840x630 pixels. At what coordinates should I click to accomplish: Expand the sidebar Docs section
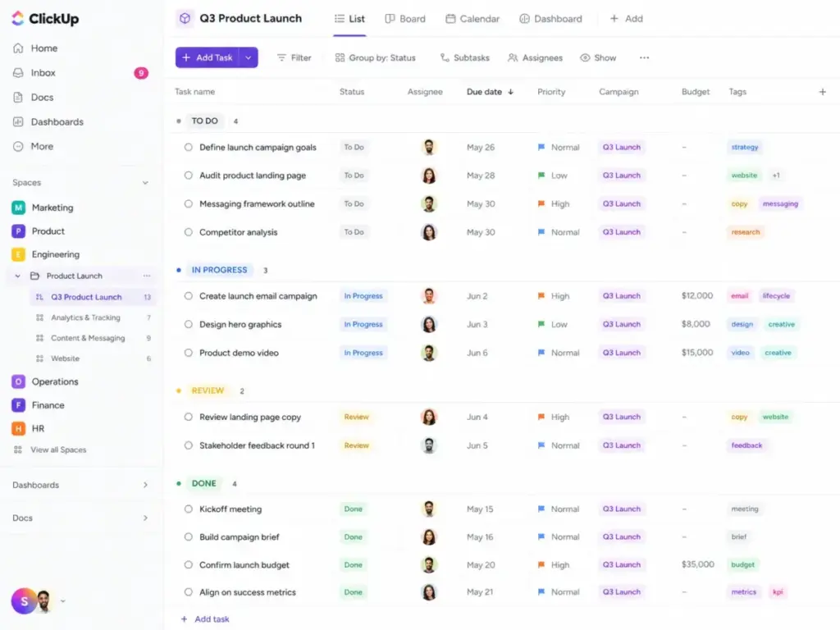(145, 518)
